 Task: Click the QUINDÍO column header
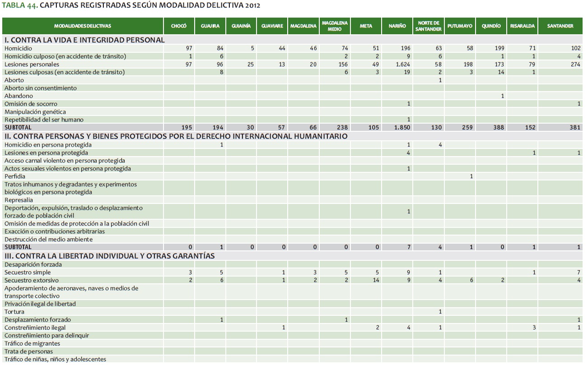coord(491,26)
